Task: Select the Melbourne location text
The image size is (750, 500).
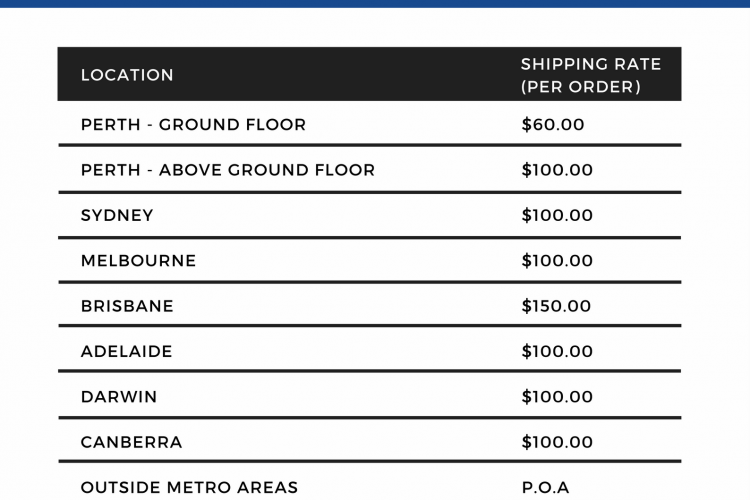Action: click(x=138, y=261)
